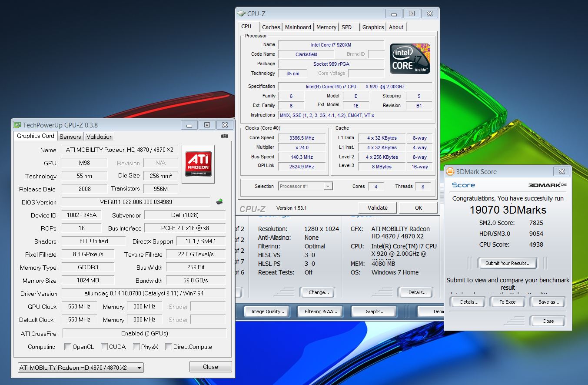
Task: Click the Core Speed value 3366.5 MHz
Action: click(x=302, y=138)
